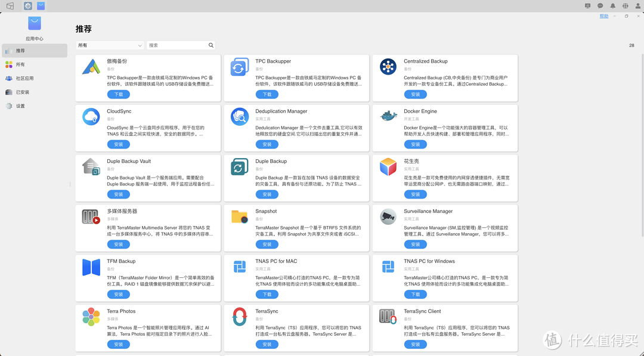Open the Surveillance Manager camera icon
The height and width of the screenshot is (356, 644).
pyautogui.click(x=388, y=217)
